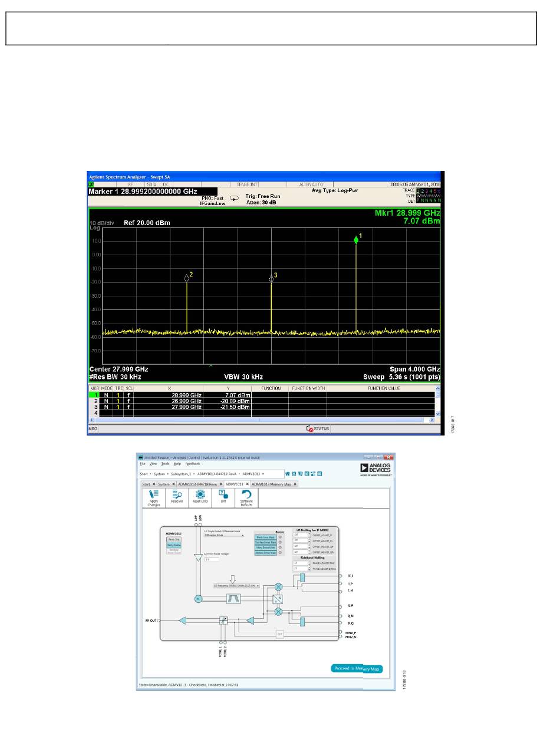This screenshot has height=739, width=560.
Task: Switch to the System tab
Action: point(166,484)
